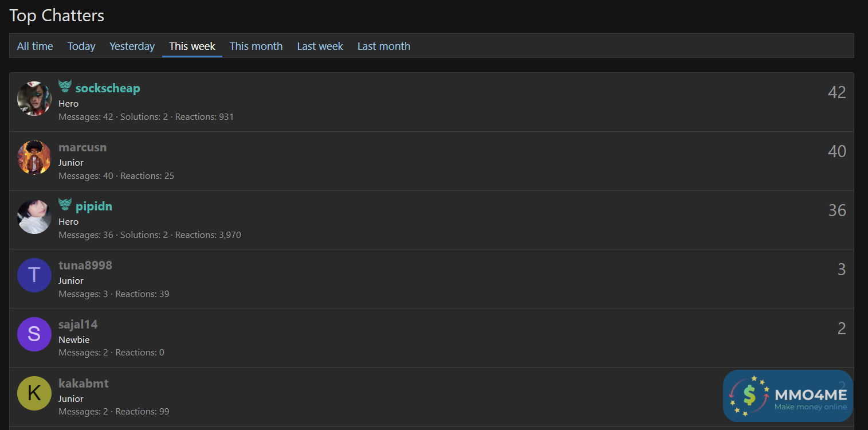
Task: Open the tuna8998 username link
Action: (85, 265)
